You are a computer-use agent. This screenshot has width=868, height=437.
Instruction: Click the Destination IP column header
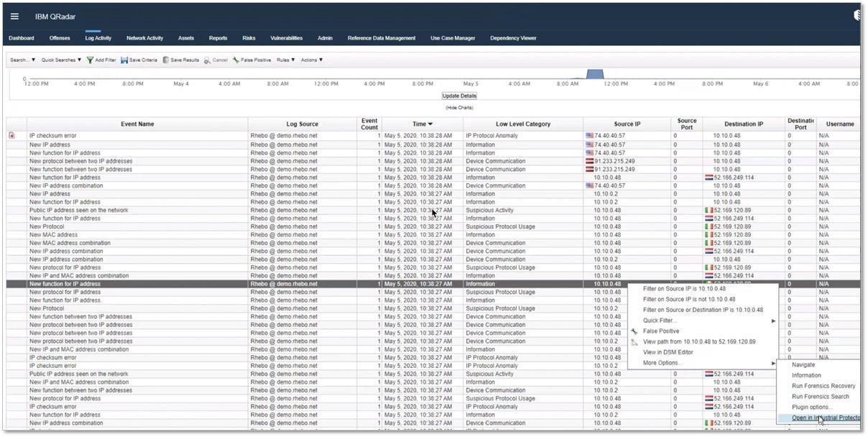coord(744,124)
